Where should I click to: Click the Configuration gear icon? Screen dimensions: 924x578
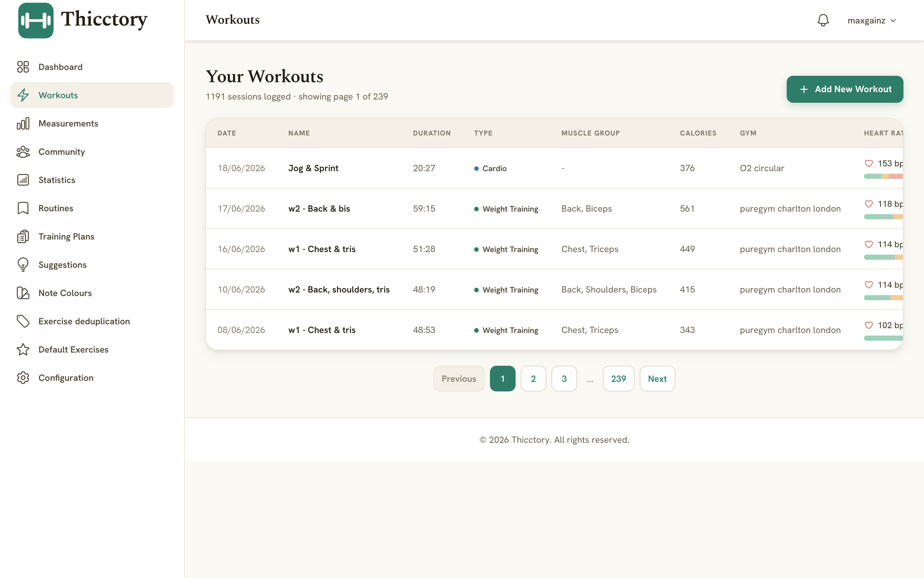pos(23,378)
